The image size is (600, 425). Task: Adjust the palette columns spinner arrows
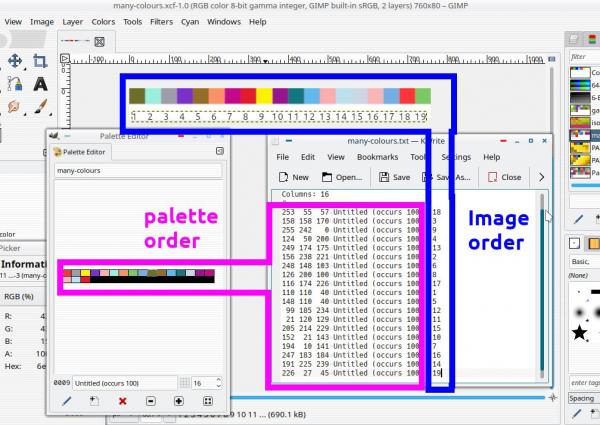point(218,383)
